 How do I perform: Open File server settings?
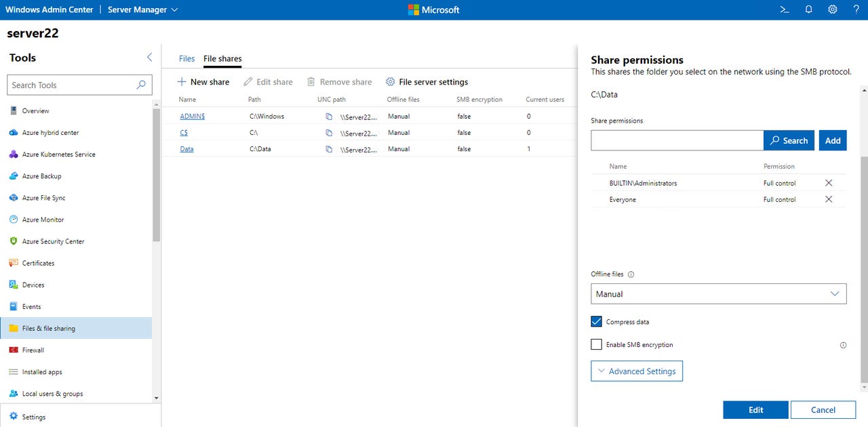click(x=427, y=81)
